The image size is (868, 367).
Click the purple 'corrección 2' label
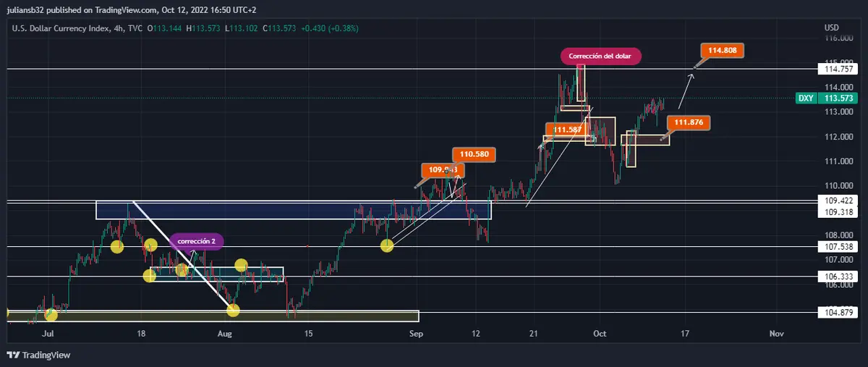pyautogui.click(x=196, y=240)
